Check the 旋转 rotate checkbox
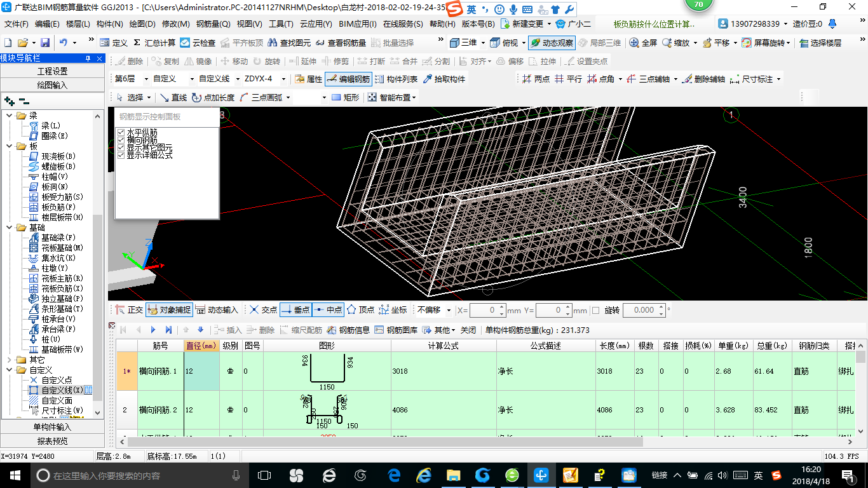Image resolution: width=868 pixels, height=488 pixels. click(x=595, y=310)
